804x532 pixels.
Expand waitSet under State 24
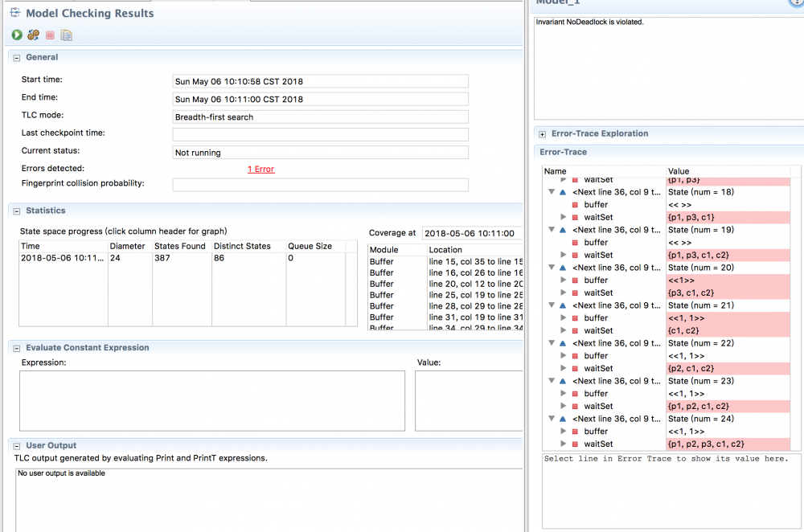pos(563,444)
